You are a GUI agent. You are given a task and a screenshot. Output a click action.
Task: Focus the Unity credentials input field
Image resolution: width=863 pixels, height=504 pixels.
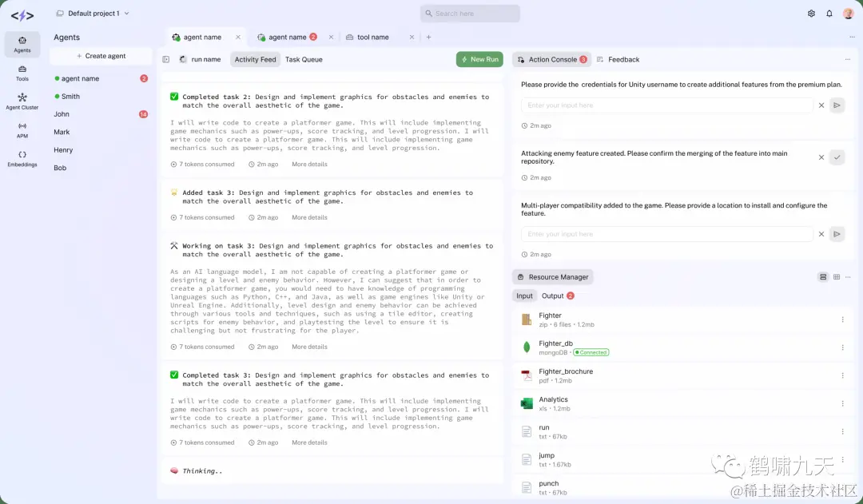(667, 105)
